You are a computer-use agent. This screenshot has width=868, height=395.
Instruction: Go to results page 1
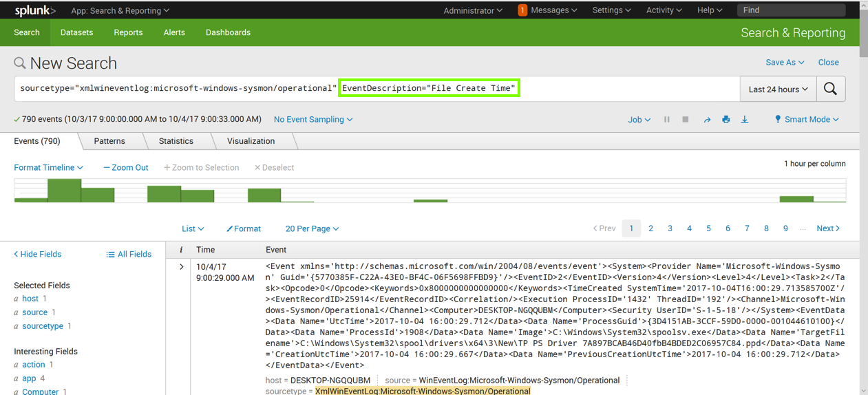[631, 228]
